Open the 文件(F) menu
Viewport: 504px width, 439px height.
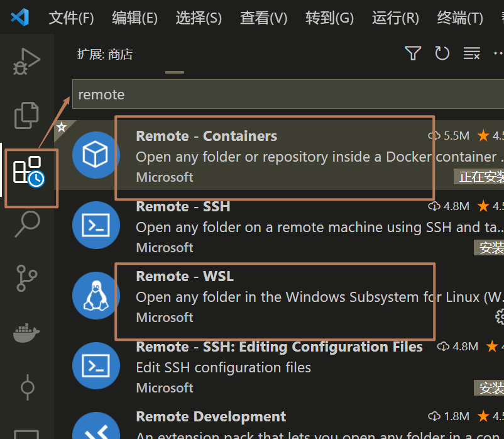coord(71,18)
